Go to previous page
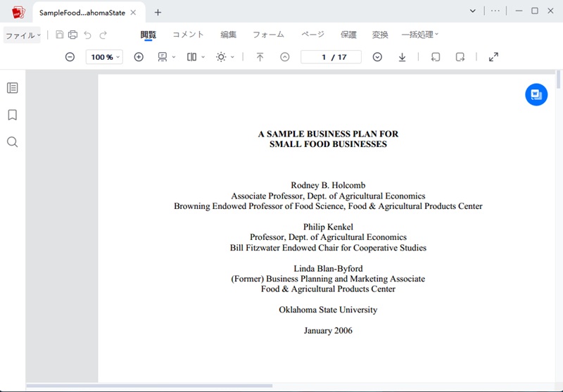The image size is (563, 392). tap(285, 57)
